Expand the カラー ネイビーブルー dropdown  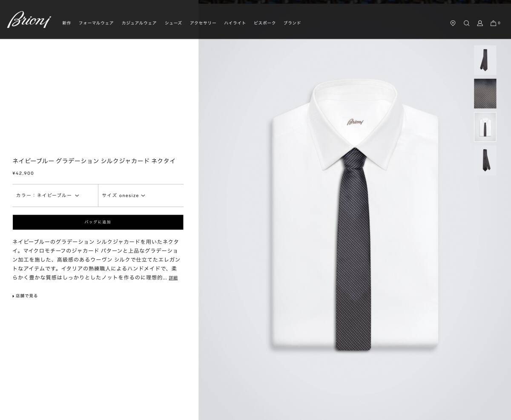coord(55,196)
